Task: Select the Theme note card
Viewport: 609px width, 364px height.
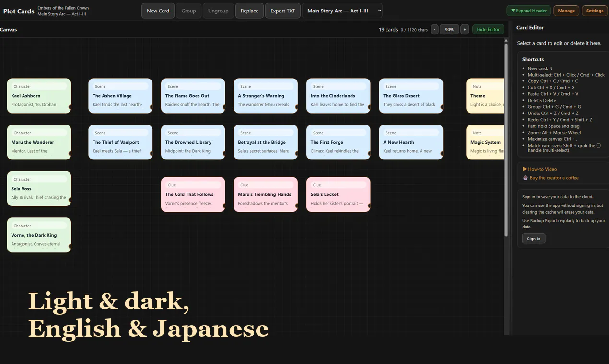Action: (x=485, y=96)
